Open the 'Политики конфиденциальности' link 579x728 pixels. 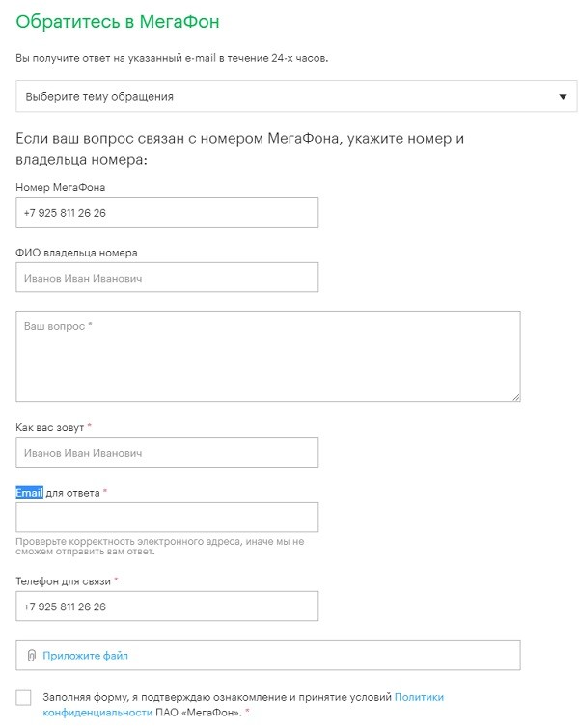[x=419, y=696]
